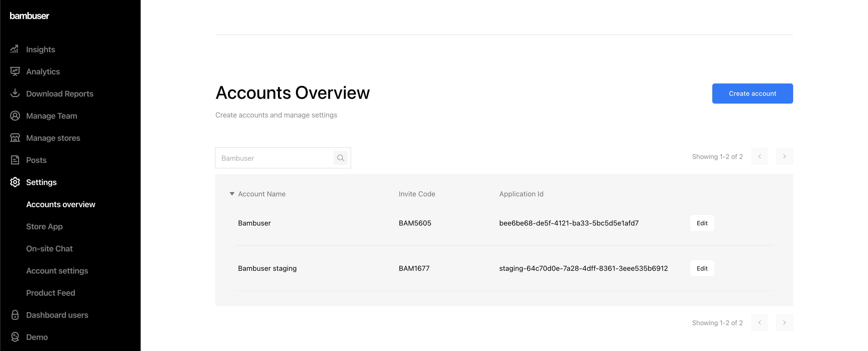Image resolution: width=868 pixels, height=351 pixels.
Task: Click the Settings gear icon
Action: coord(15,182)
